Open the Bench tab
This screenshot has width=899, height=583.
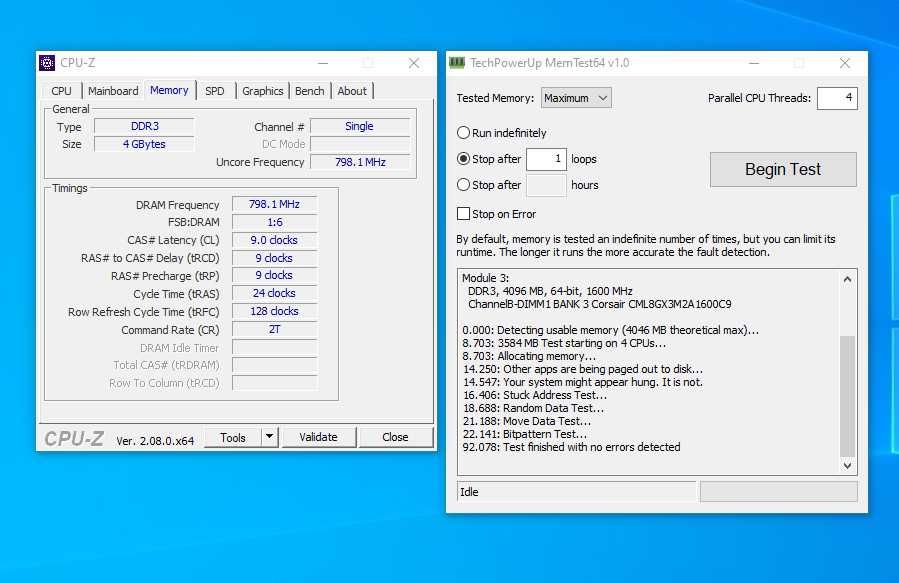tap(310, 91)
